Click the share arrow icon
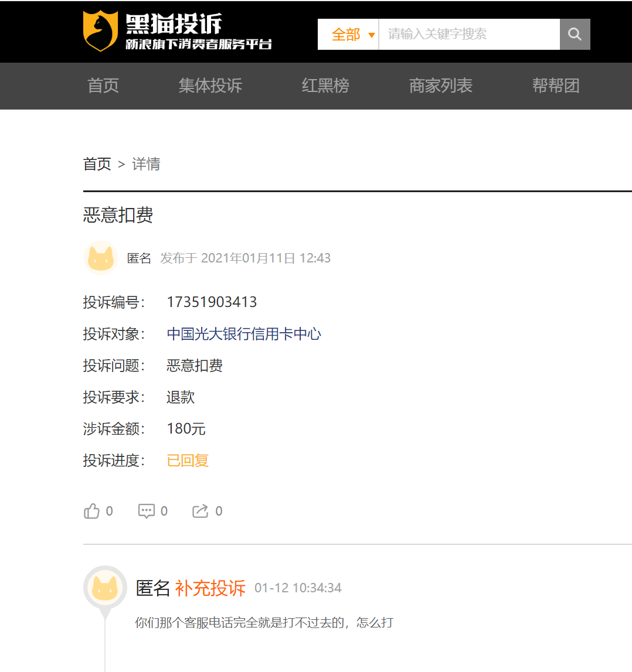The image size is (632, 672). 201,511
